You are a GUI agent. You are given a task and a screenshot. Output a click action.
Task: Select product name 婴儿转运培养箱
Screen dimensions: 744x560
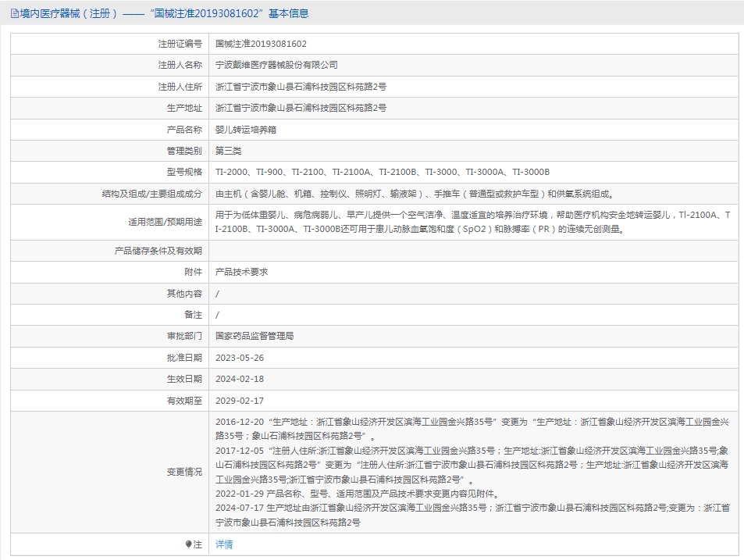tap(246, 130)
